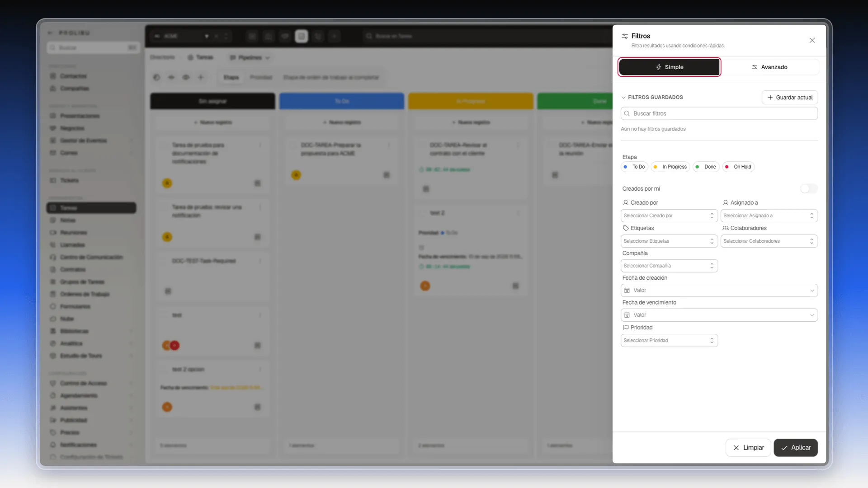Select the In Progress stage chip
868x488 pixels.
coord(670,167)
